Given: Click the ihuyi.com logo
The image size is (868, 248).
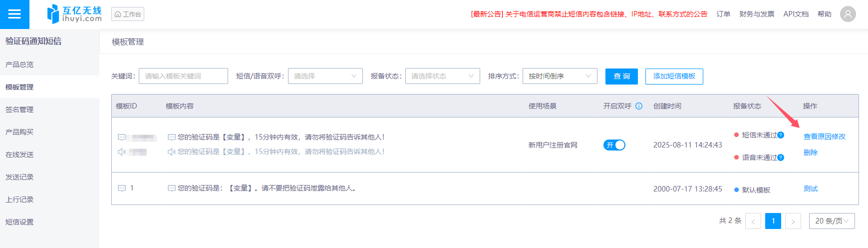Looking at the screenshot, I should [x=74, y=14].
